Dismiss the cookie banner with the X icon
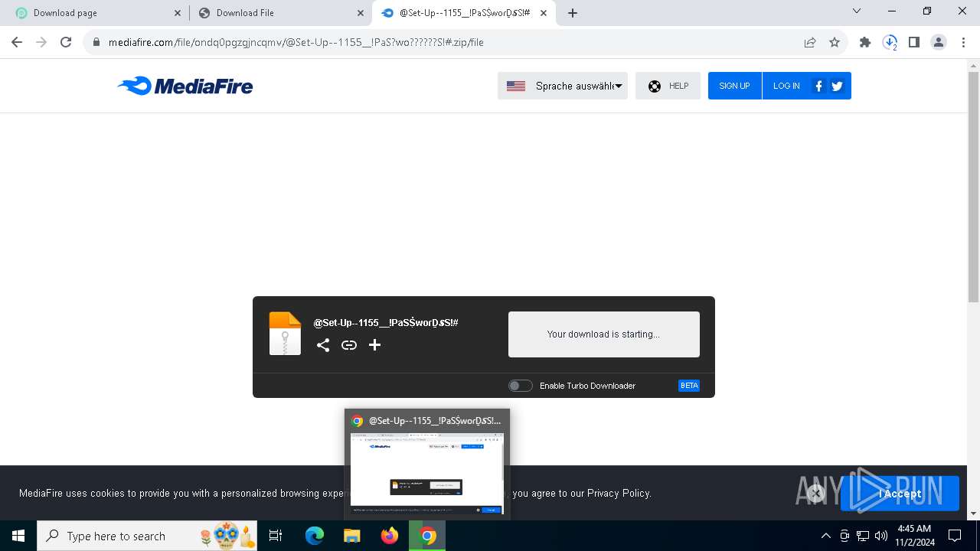Screen dimensions: 980x551 coord(816,494)
